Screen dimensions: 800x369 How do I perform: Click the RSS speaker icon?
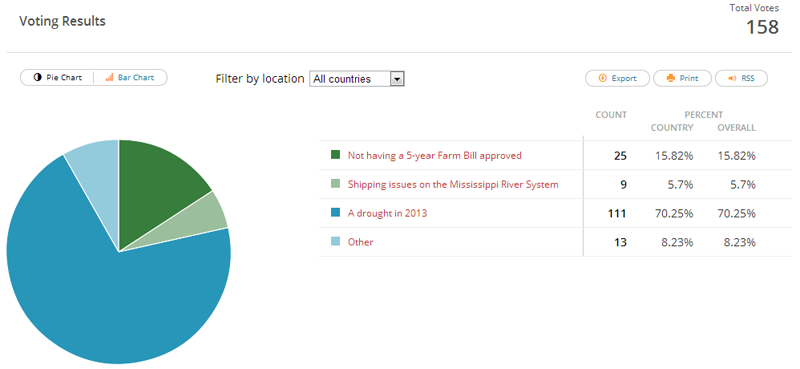pyautogui.click(x=732, y=78)
